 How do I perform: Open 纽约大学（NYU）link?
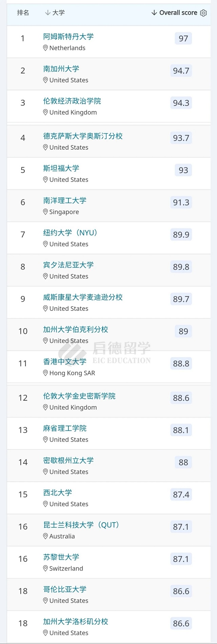(x=70, y=233)
